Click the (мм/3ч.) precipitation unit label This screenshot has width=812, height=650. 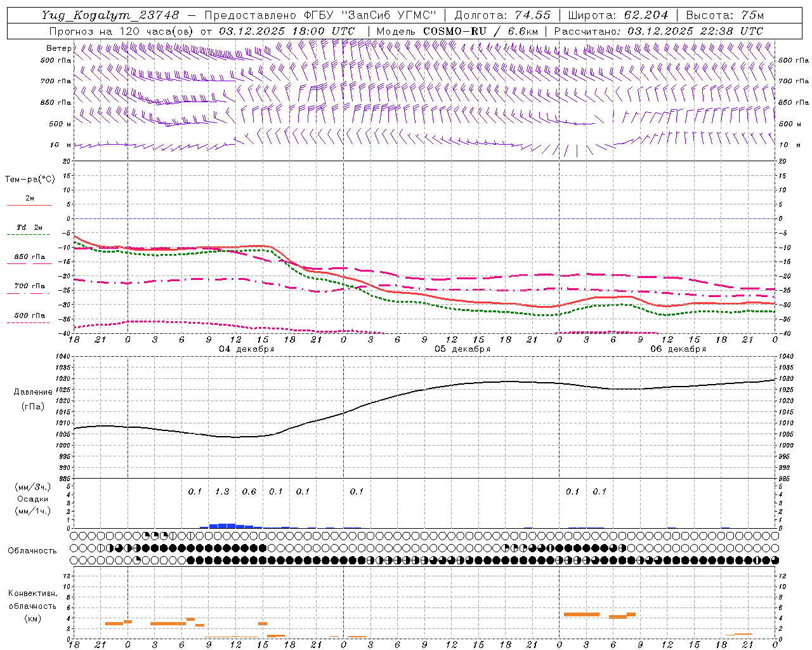[x=33, y=487]
